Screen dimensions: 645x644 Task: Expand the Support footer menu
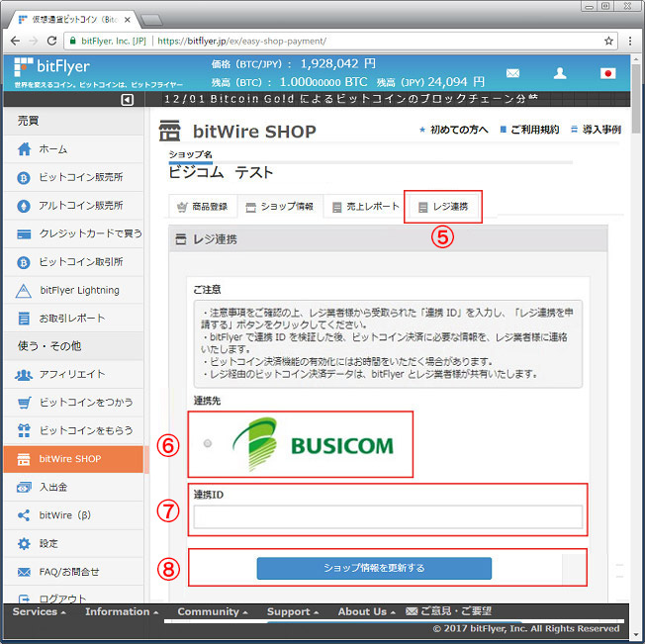293,611
